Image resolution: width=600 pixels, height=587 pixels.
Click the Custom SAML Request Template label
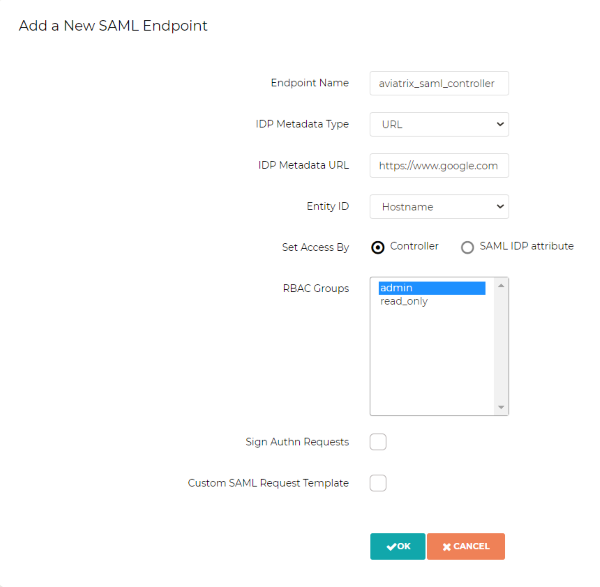tap(268, 483)
